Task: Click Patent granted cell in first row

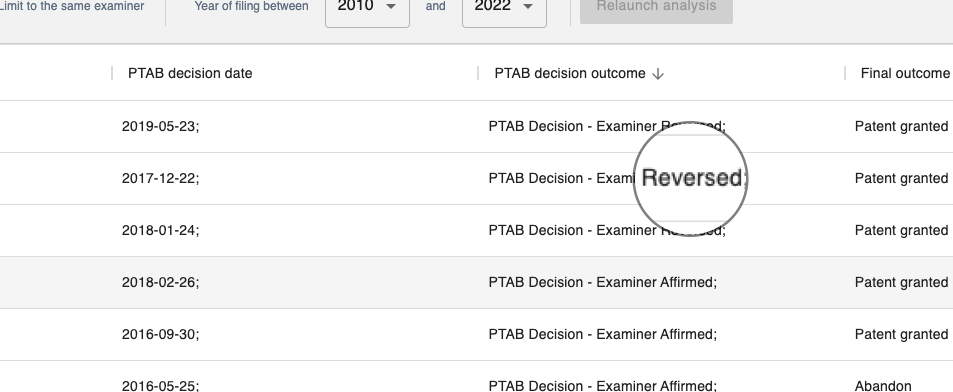Action: tap(901, 126)
